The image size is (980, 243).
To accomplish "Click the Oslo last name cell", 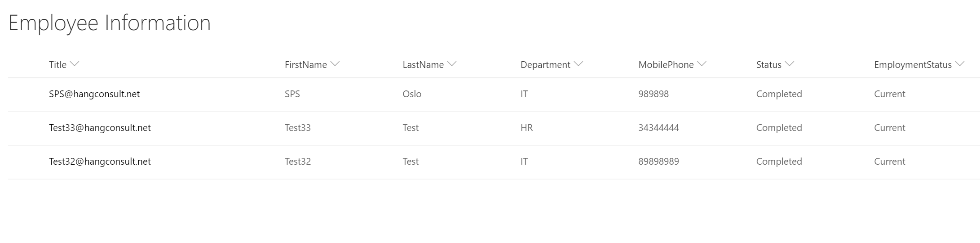I will 412,94.
